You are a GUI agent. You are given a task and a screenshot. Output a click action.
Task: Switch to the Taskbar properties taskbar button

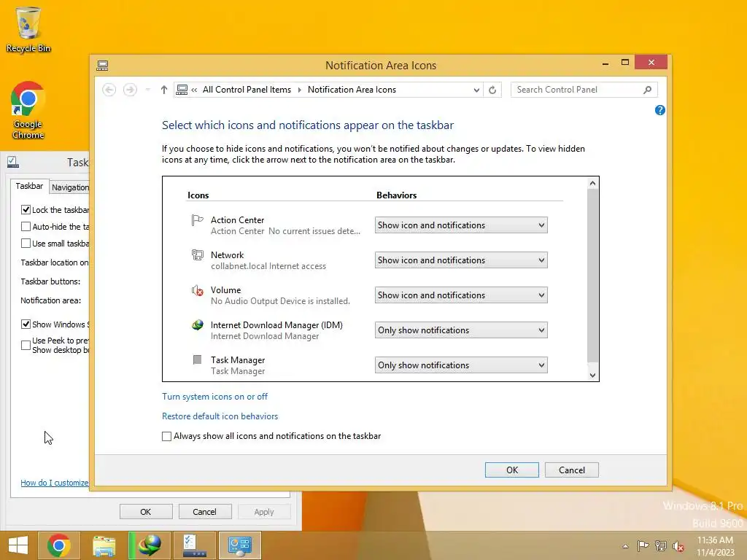coord(194,545)
